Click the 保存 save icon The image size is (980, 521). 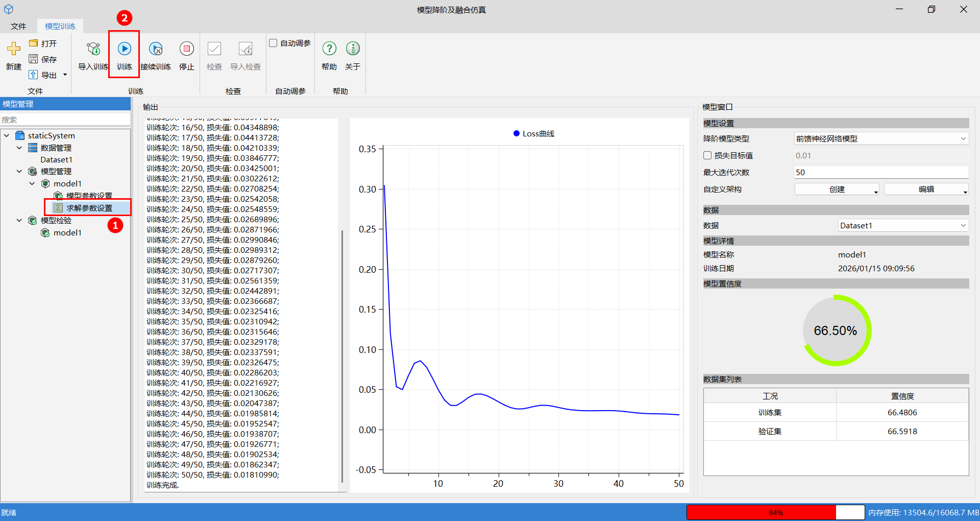[x=34, y=59]
